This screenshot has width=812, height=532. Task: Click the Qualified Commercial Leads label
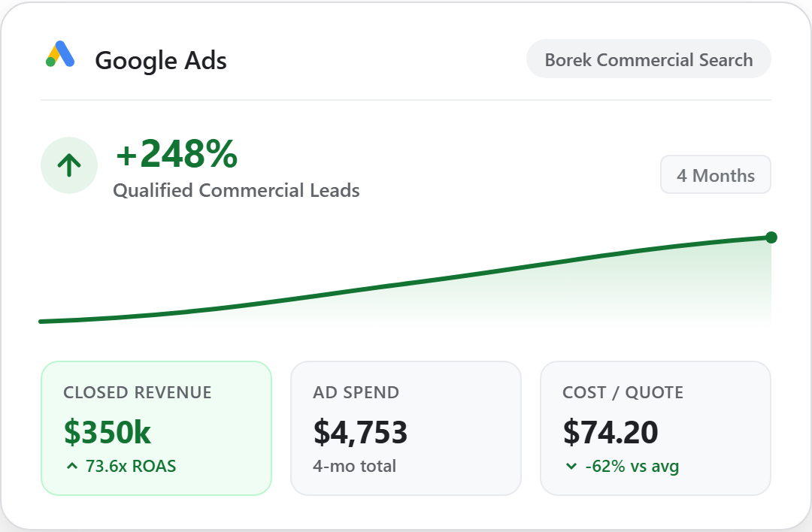tap(236, 190)
